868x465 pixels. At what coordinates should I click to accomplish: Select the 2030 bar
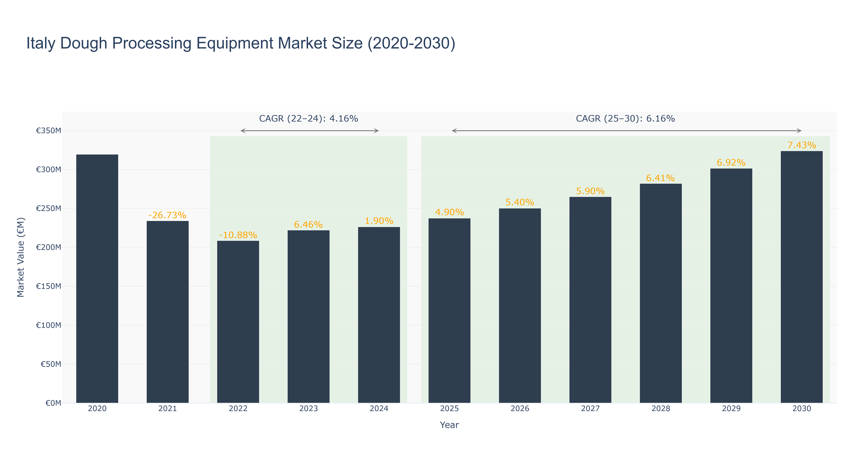(801, 277)
